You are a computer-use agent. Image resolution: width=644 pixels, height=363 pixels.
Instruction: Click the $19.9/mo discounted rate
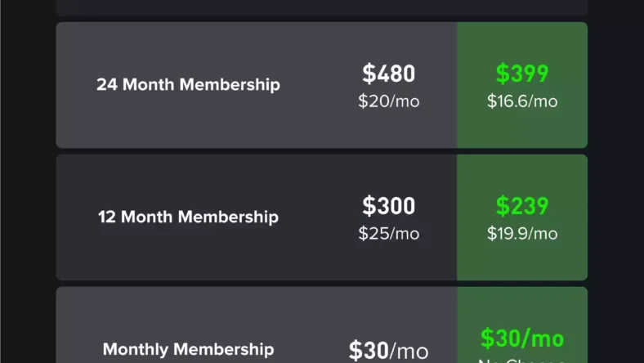522,234
